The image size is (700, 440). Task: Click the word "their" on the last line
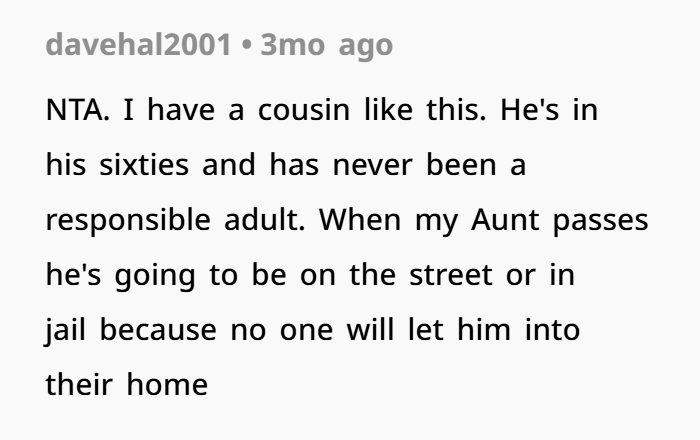79,385
